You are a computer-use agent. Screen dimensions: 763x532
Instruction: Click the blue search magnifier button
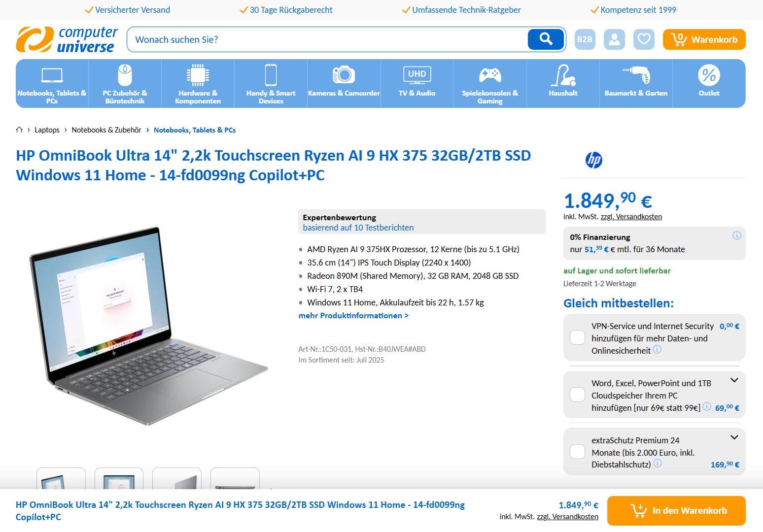pyautogui.click(x=546, y=39)
